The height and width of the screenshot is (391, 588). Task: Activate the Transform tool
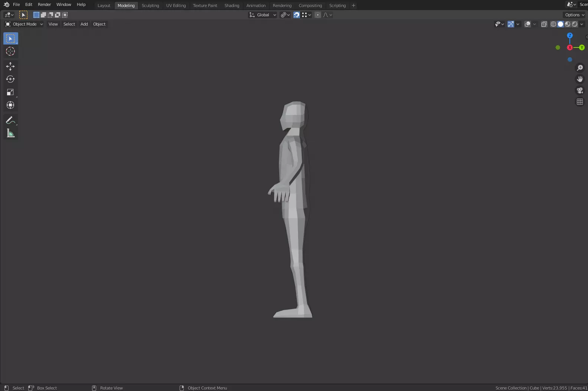10,105
